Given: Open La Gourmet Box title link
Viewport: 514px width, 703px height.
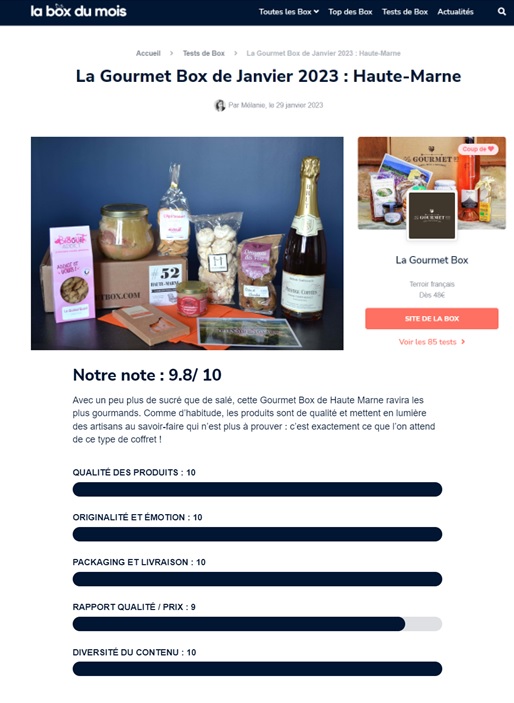Looking at the screenshot, I should 431,260.
